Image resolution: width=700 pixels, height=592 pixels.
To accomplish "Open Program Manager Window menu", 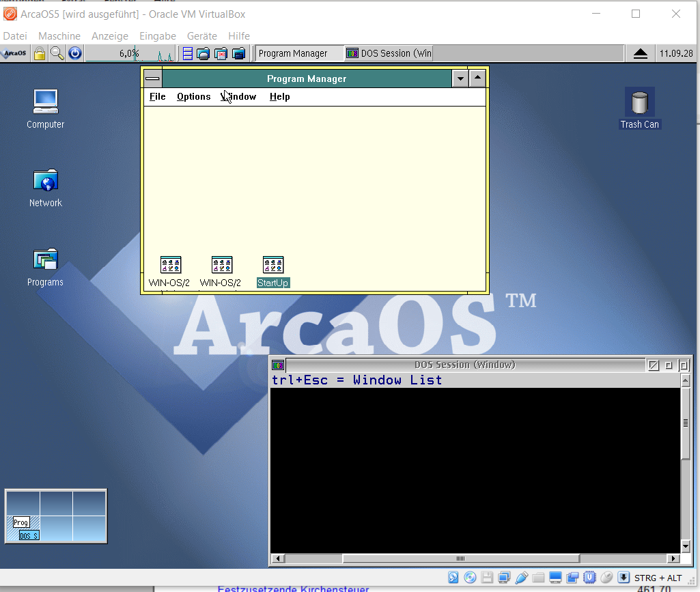I will click(x=238, y=96).
